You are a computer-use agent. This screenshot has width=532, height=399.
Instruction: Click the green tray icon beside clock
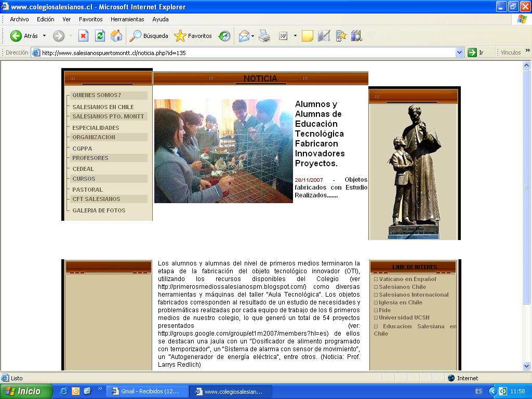[x=503, y=391]
